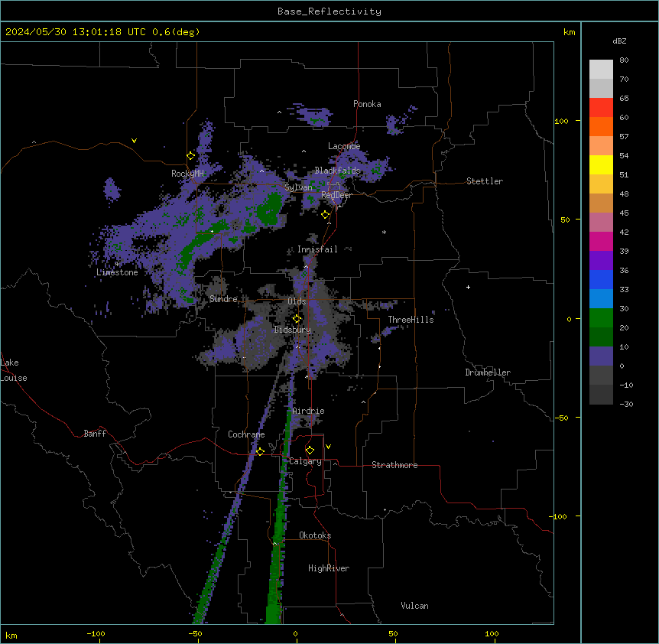The width and height of the screenshot is (659, 644).
Task: Click the white asterisk marker east of Innisfail
Action: pyautogui.click(x=384, y=232)
